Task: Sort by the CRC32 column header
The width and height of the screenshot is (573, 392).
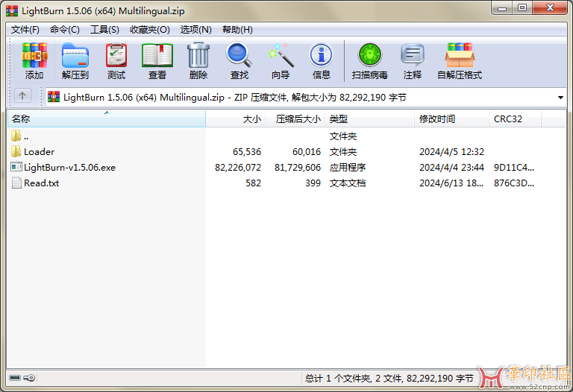Action: tap(516, 118)
